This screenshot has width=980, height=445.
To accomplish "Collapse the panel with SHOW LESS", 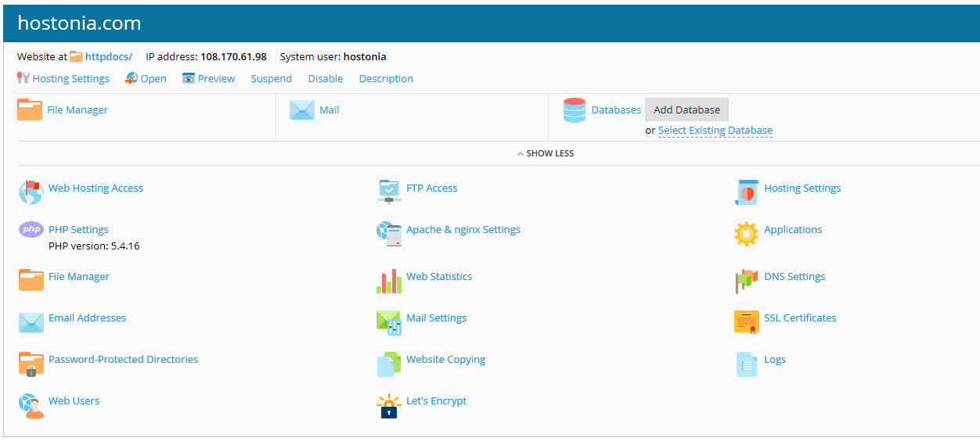I will (x=546, y=153).
